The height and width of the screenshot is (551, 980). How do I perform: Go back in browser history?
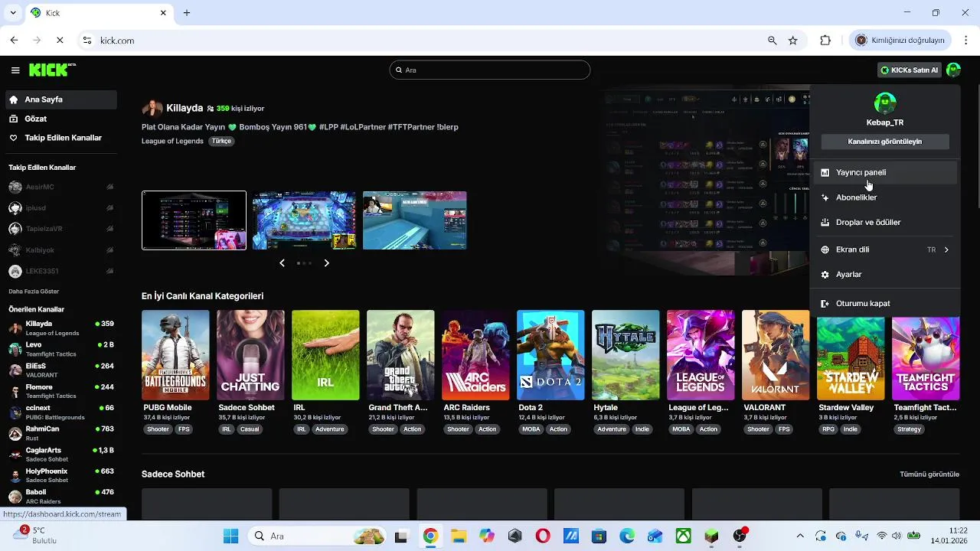pyautogui.click(x=14, y=41)
